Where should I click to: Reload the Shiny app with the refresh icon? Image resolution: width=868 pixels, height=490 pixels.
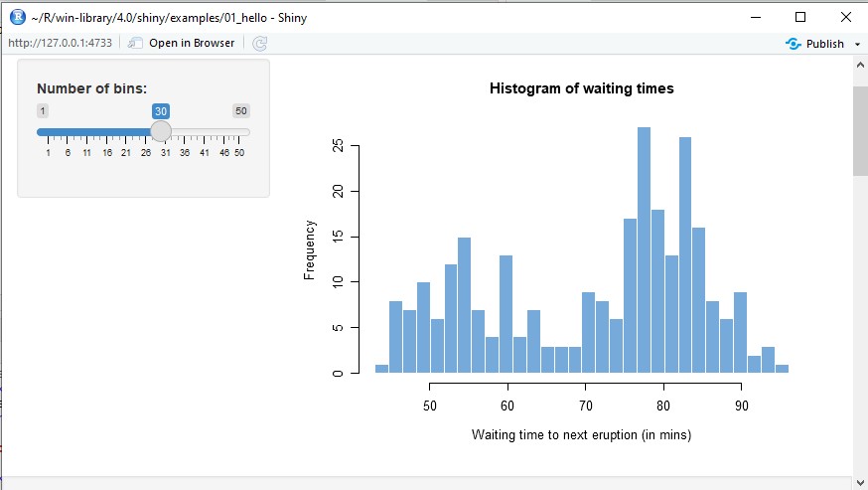pos(259,43)
